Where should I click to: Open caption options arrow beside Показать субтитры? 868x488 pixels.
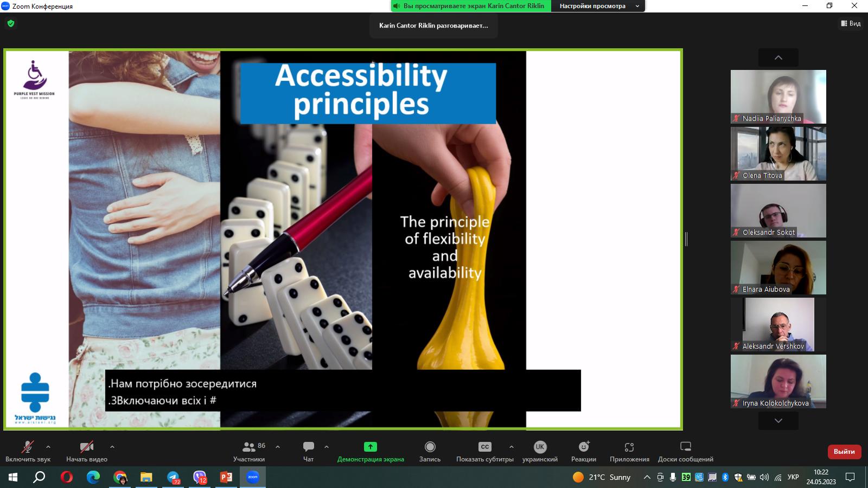(511, 447)
